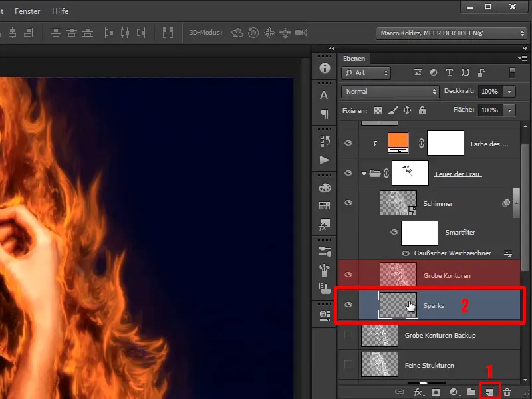Click the align horizontal centers icon
Screen dimensions: 532x399
[12, 33]
